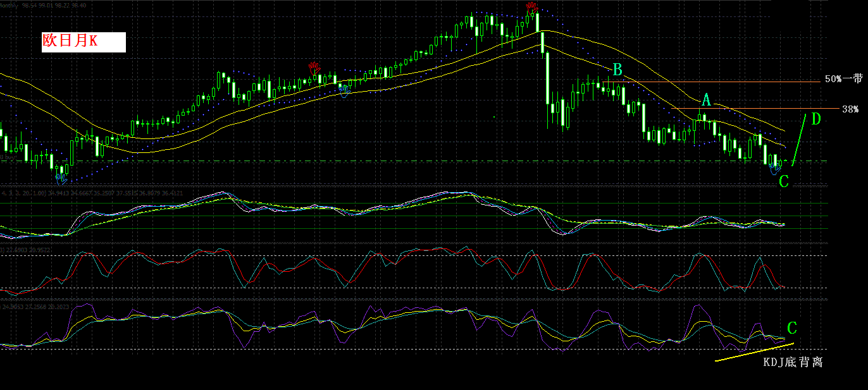Image resolution: width=868 pixels, height=390 pixels.
Task: Select the red 欧日月K title label
Action: pos(84,42)
